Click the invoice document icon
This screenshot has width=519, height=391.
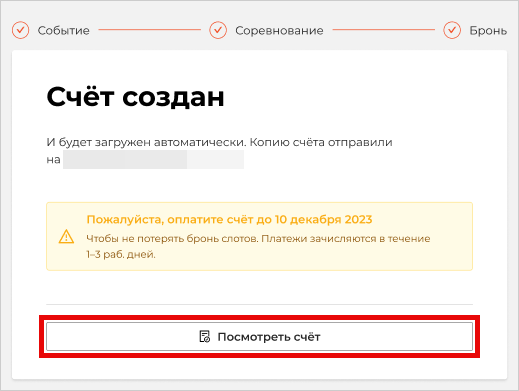[x=204, y=337]
